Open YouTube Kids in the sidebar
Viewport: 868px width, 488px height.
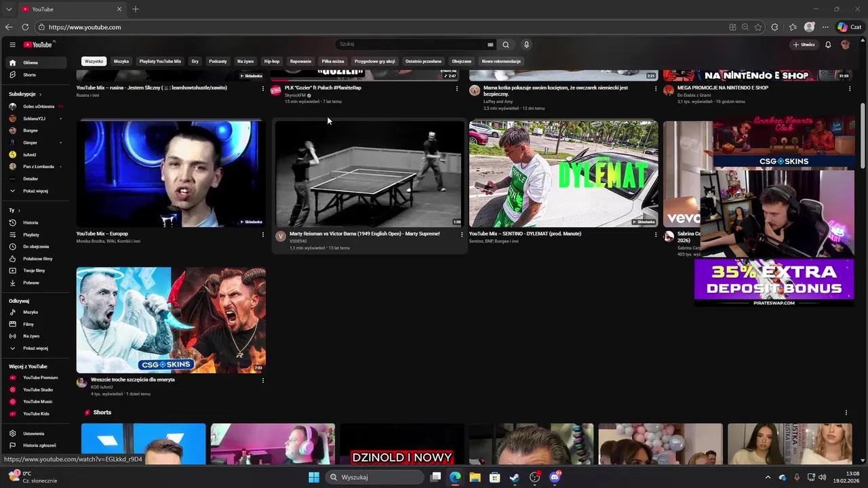35,413
